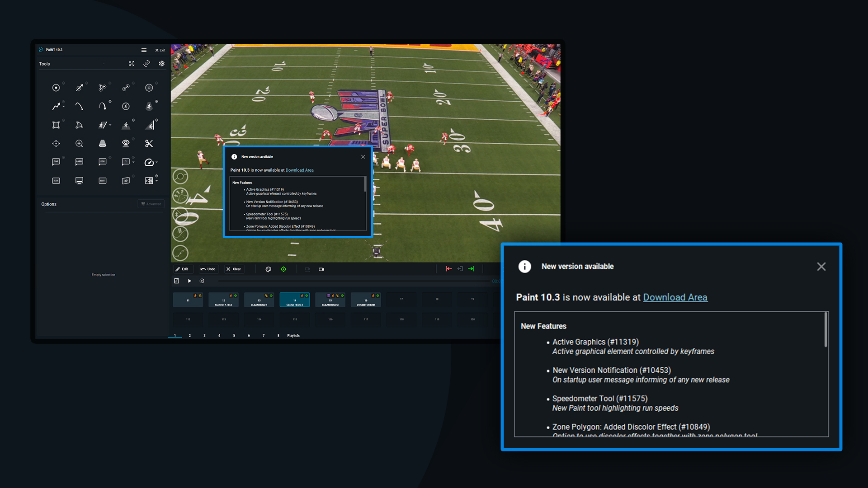Toggle the green tracking target icon

point(283,269)
